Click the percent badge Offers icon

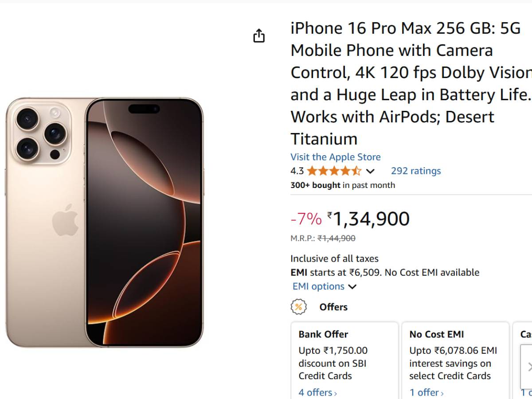(x=299, y=307)
